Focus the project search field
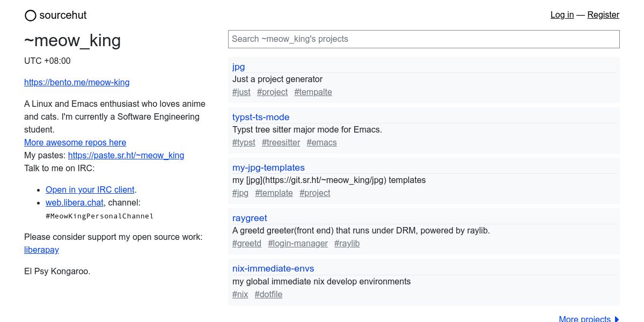644x322 pixels. coord(423,39)
